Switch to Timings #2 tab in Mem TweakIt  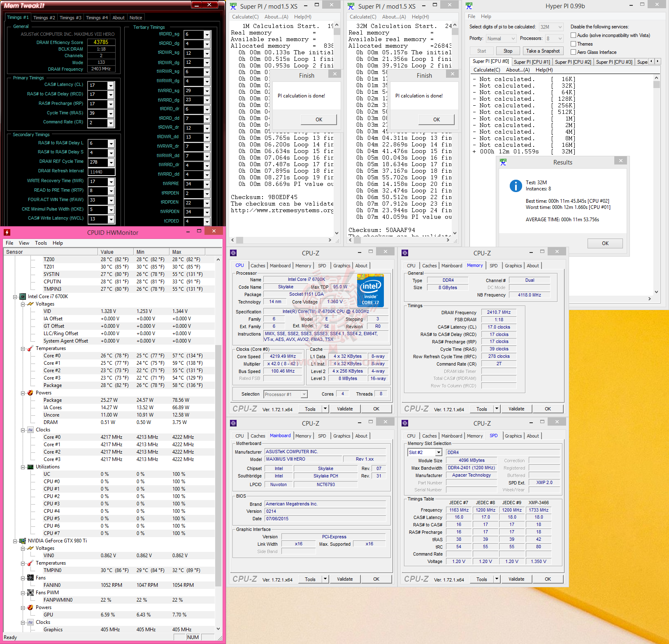44,18
